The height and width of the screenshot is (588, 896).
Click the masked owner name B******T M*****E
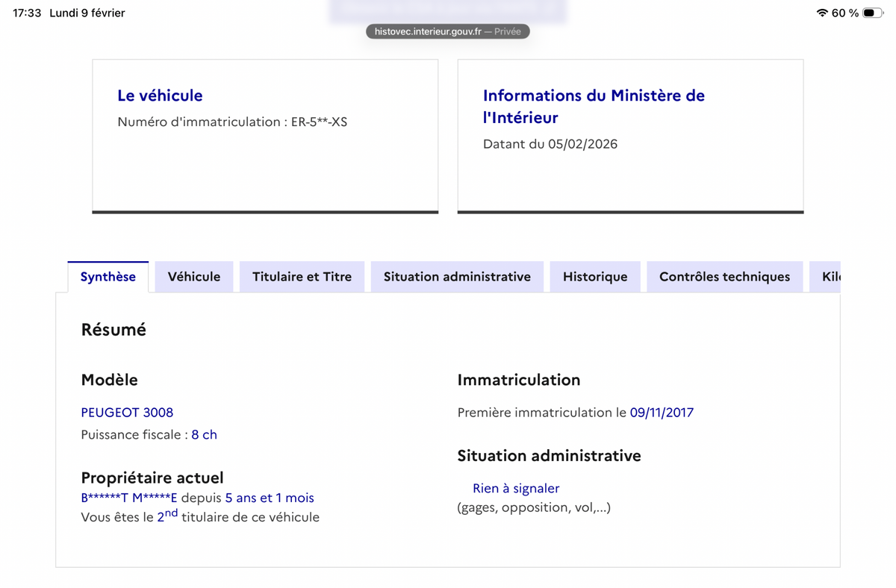129,498
